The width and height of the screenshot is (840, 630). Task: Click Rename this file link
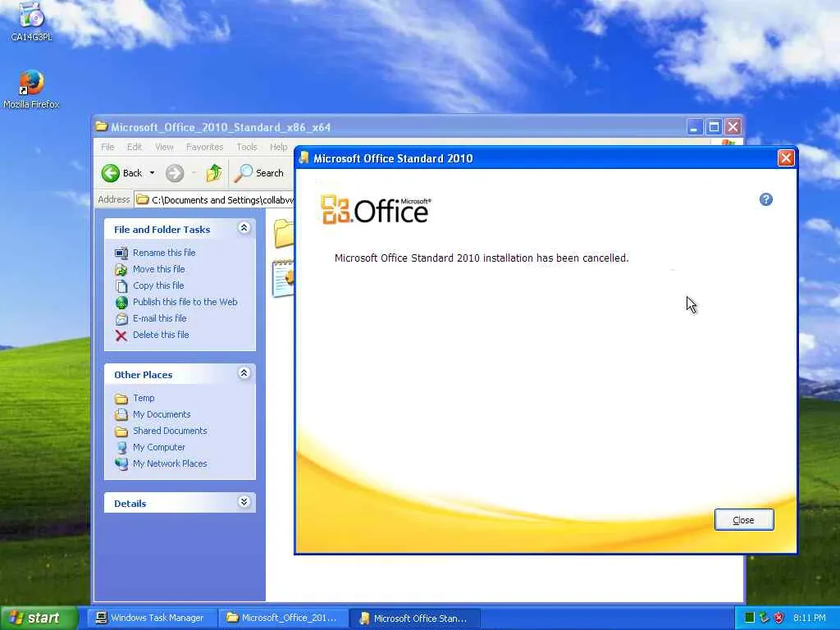[164, 253]
